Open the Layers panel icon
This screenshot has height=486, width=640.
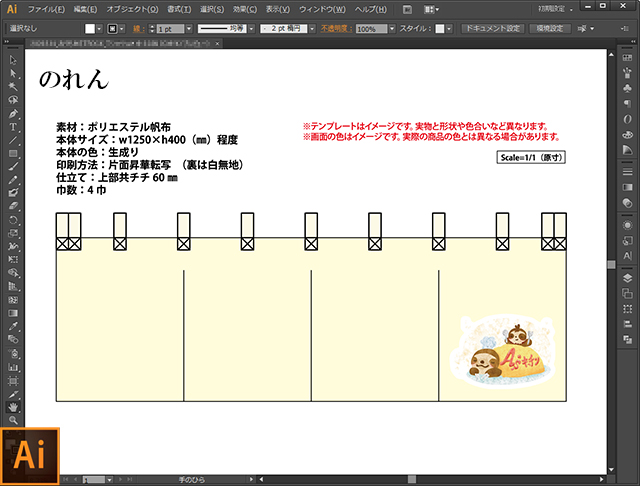627,278
